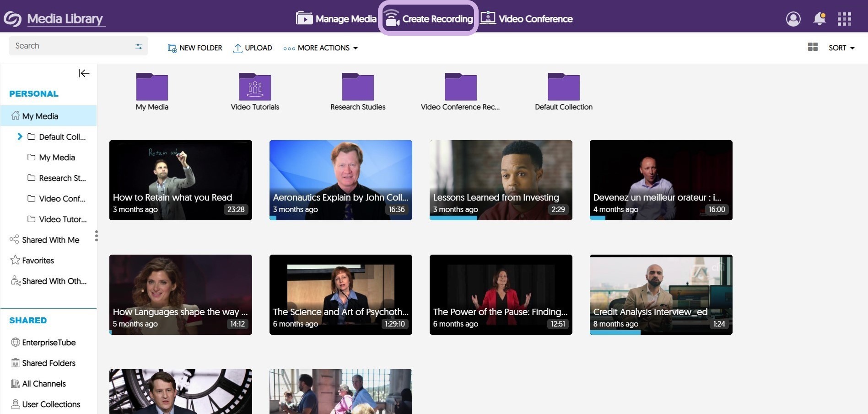The image size is (868, 414).
Task: Open Devenez un meilleur orateur video
Action: [x=661, y=180]
